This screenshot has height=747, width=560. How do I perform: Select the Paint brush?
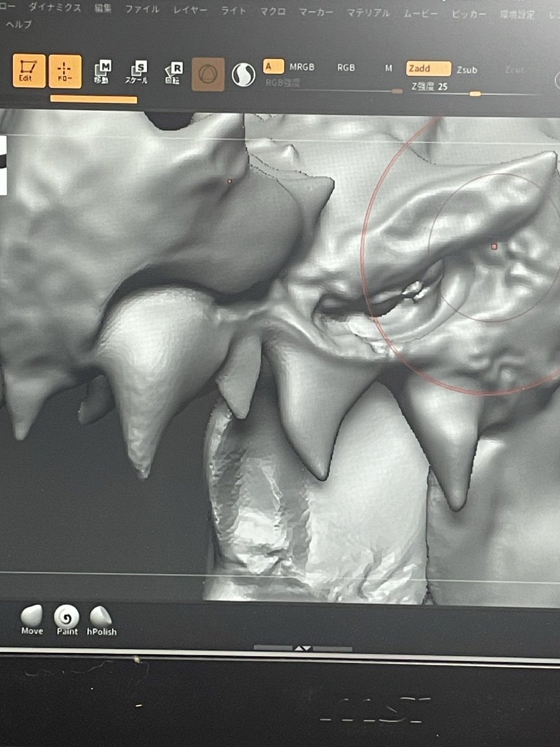(67, 621)
